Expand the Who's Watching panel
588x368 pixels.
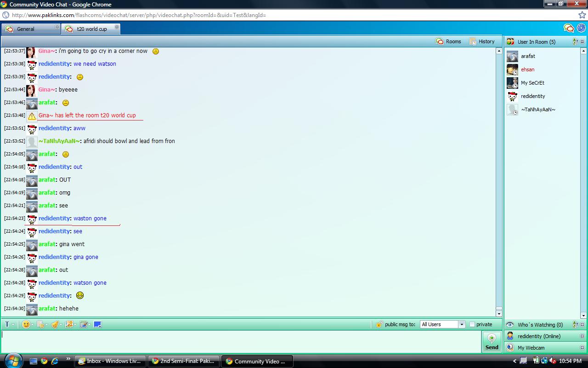[582, 325]
